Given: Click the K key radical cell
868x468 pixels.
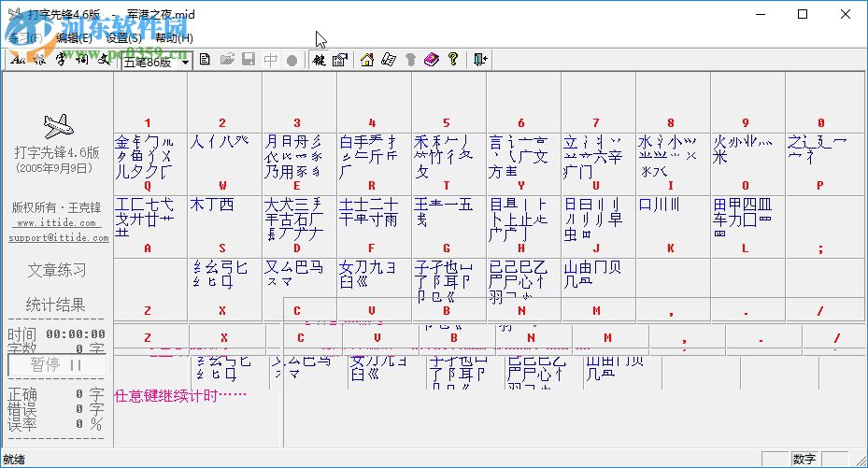Looking at the screenshot, I should (x=673, y=226).
